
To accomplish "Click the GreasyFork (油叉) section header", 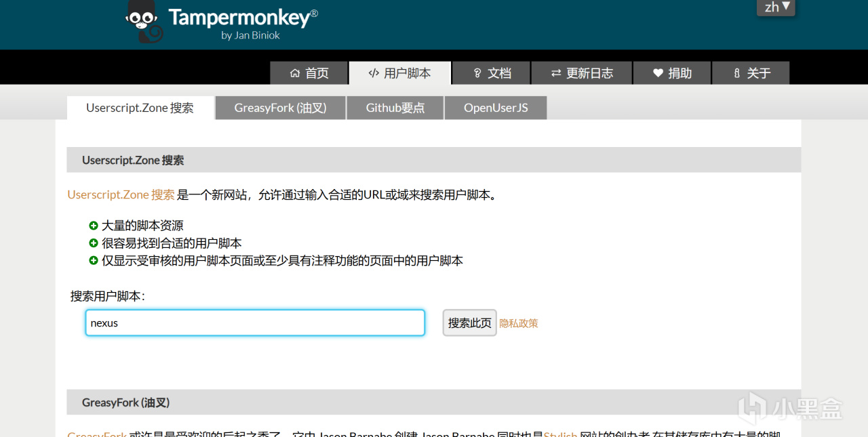I will coord(434,402).
